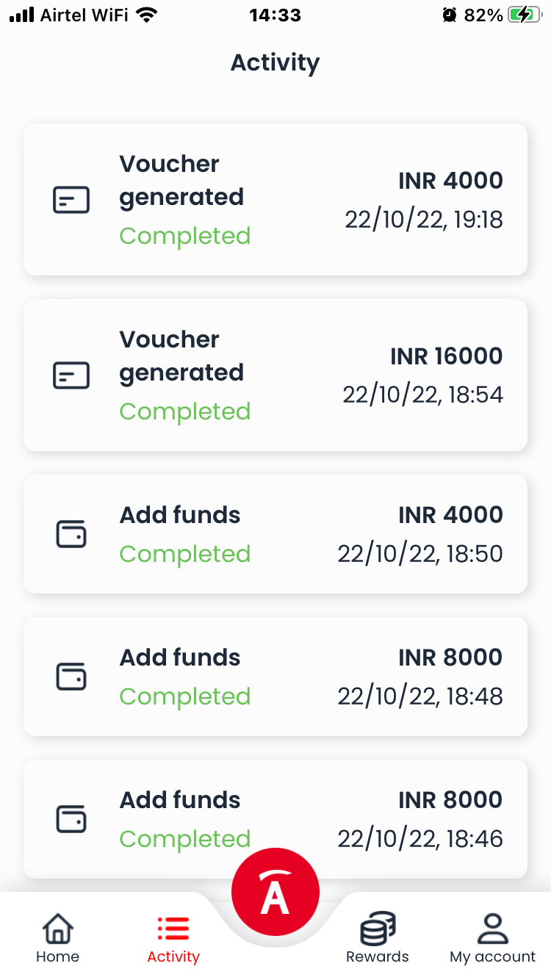Viewport: 551px width, 980px height.
Task: Tap wallet icon for 18:46 Add funds
Action: [71, 819]
